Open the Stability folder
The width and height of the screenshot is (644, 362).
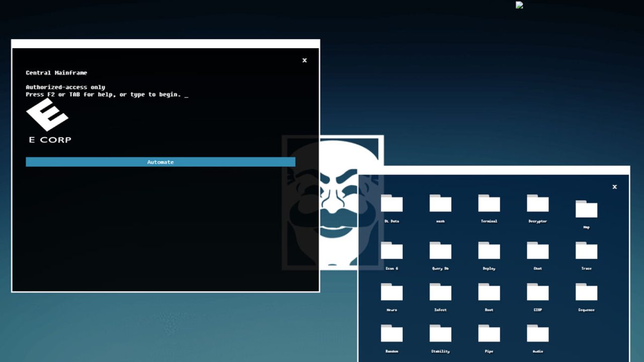(x=440, y=333)
